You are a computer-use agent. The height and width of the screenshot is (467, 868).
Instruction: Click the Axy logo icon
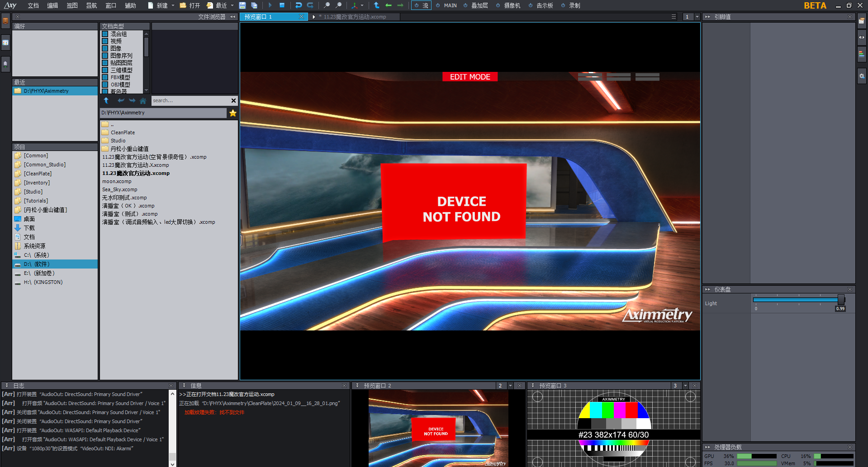(x=10, y=5)
